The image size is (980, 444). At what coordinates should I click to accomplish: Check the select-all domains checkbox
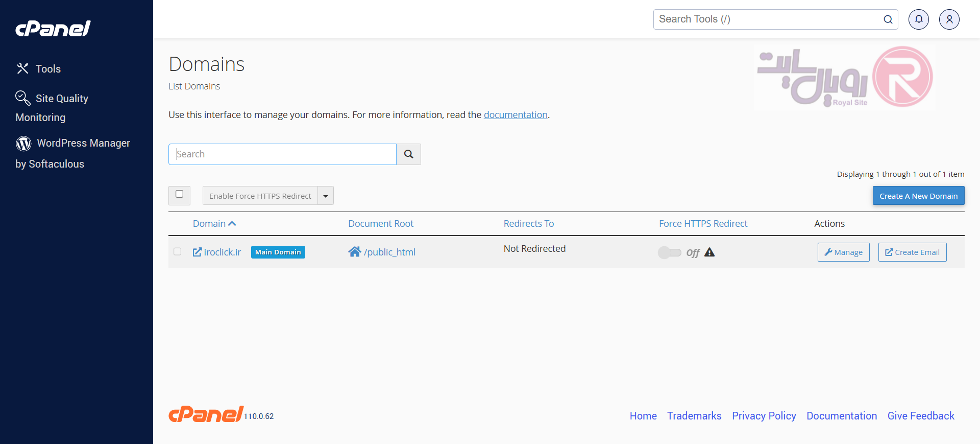click(x=179, y=194)
